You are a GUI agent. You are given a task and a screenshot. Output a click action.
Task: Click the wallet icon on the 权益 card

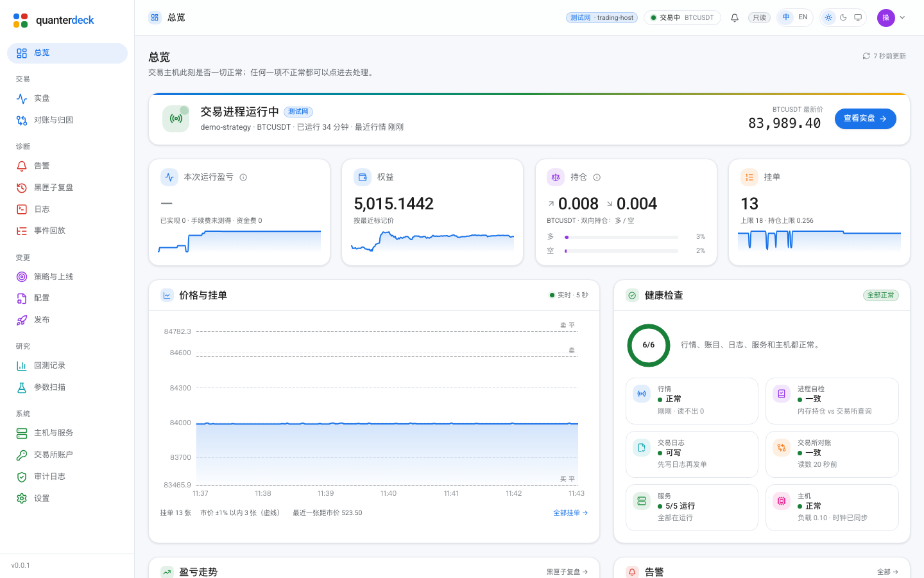[x=363, y=177]
